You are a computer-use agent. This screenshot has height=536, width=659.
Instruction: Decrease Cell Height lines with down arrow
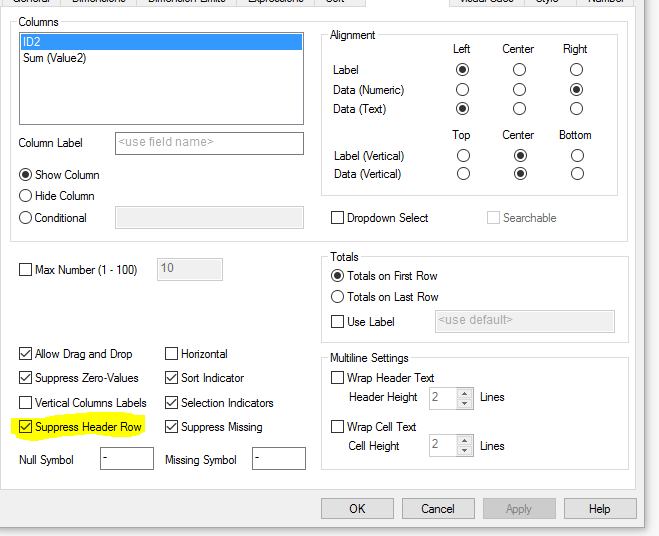465,451
